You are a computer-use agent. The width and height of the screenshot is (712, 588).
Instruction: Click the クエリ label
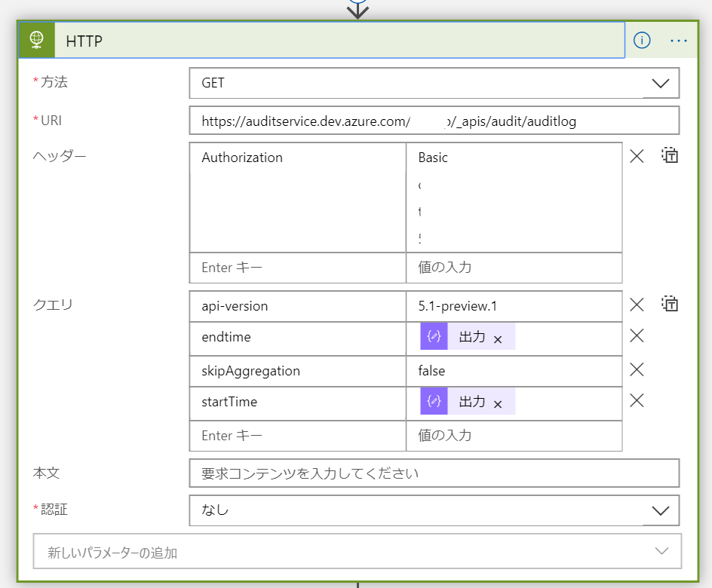53,305
